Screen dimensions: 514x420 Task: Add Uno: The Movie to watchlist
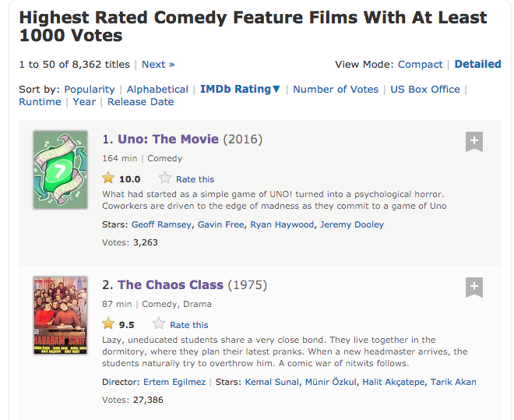474,142
